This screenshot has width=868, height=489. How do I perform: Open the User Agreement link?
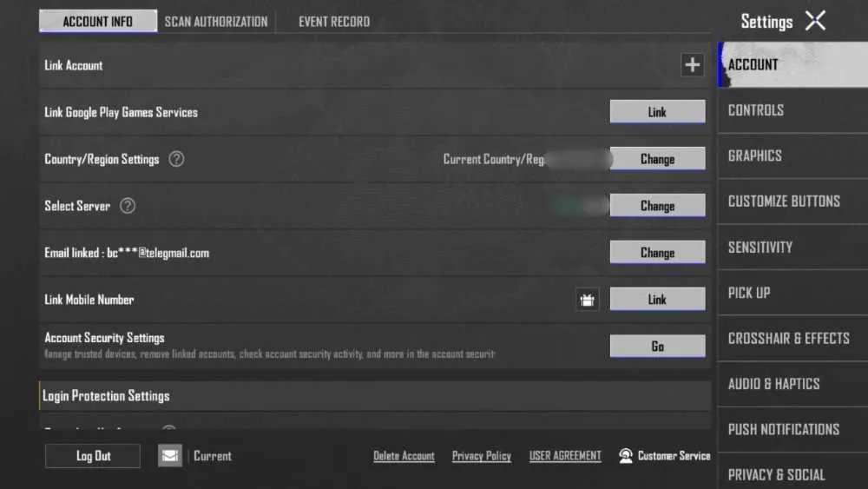pos(565,456)
